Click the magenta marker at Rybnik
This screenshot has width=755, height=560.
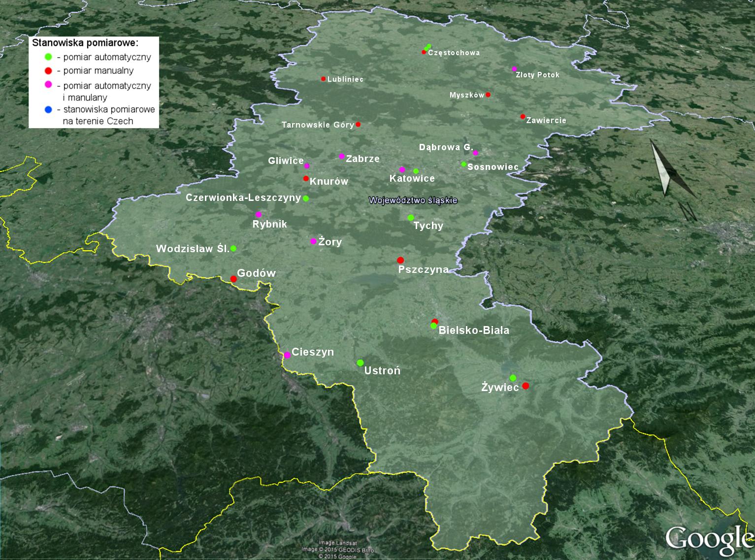259,214
